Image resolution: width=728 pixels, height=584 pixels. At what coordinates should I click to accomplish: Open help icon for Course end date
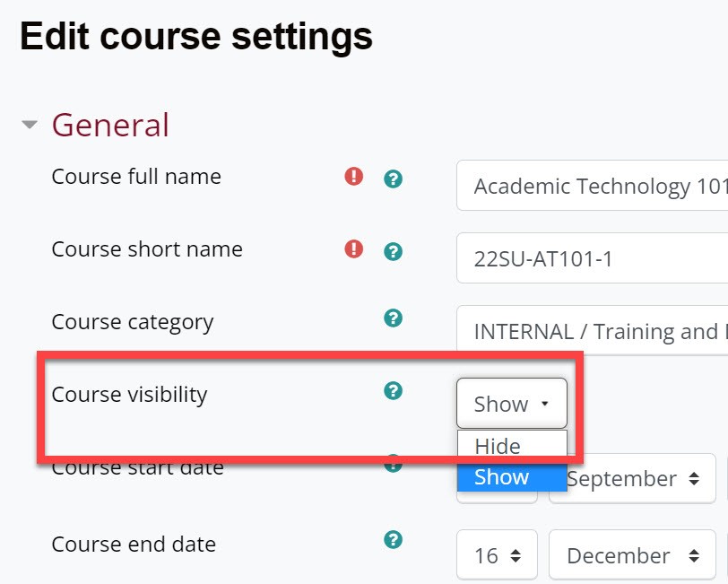coord(393,539)
